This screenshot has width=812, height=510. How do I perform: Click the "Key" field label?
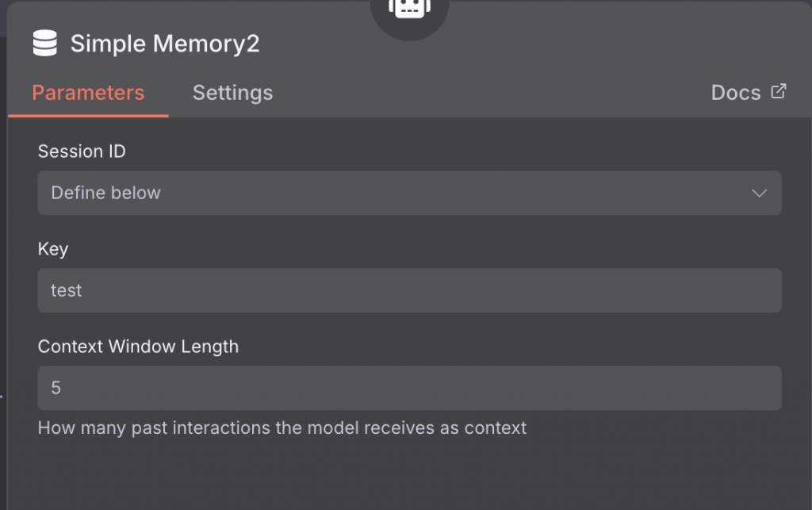[53, 249]
